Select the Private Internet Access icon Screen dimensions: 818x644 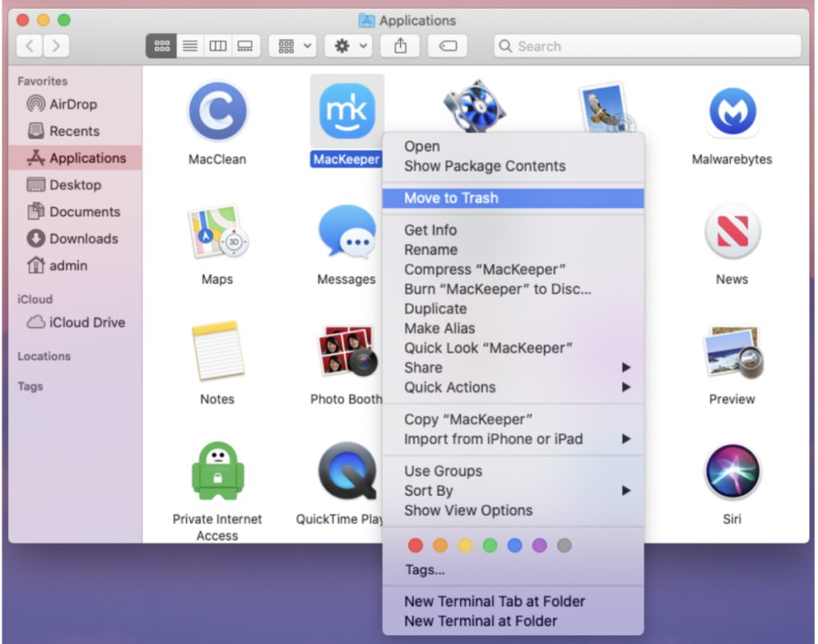point(217,471)
